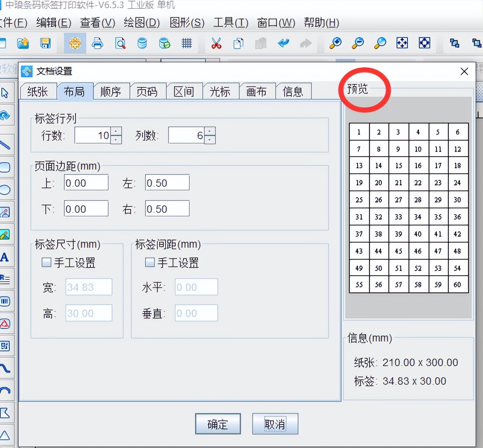Switch to the 区间 tab
Viewport: 483px width, 448px height.
click(x=184, y=92)
